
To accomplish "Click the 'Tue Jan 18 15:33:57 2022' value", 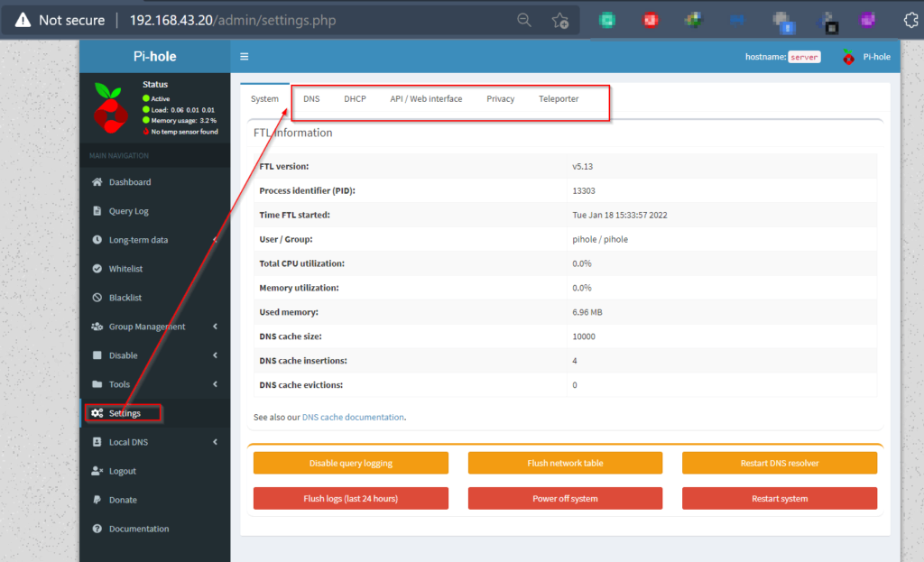I will click(619, 215).
